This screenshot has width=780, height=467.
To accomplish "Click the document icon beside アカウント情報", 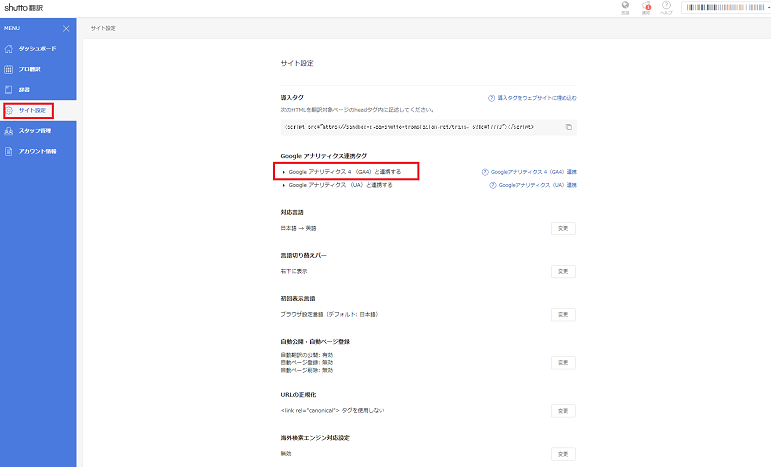I will [x=8, y=151].
